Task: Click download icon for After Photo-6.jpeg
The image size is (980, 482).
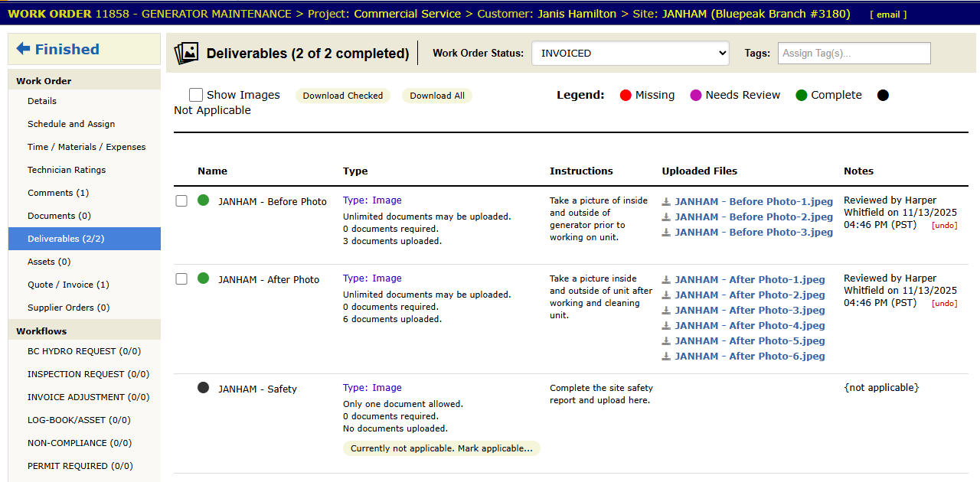Action: pos(666,357)
